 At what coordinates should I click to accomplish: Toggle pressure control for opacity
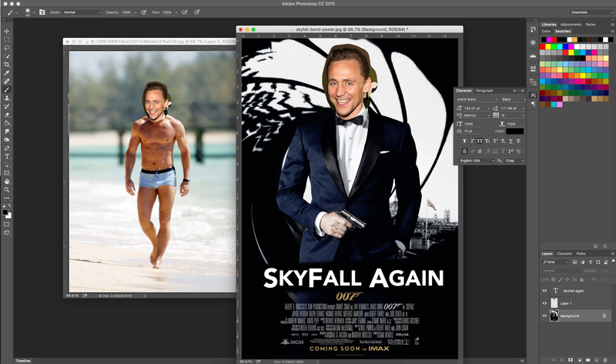point(144,12)
